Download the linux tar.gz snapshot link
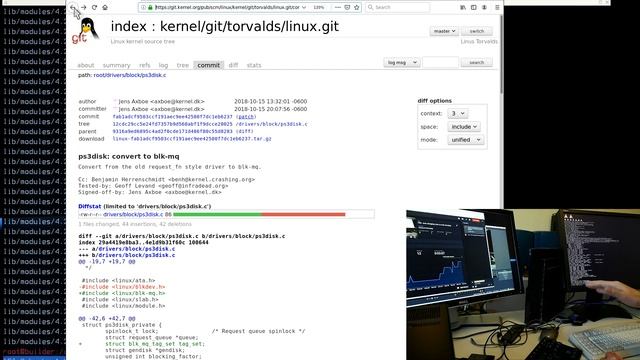 (192, 139)
